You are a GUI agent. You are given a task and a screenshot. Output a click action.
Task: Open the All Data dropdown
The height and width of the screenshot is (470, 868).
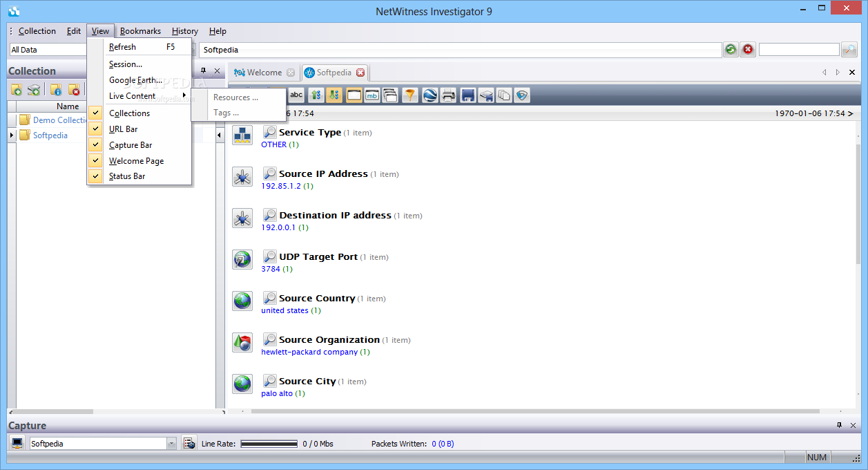[x=48, y=50]
